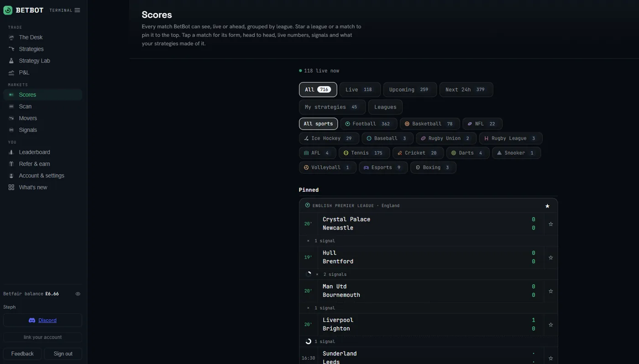639x364 pixels.
Task: Open What's new grid icon
Action: (11, 187)
